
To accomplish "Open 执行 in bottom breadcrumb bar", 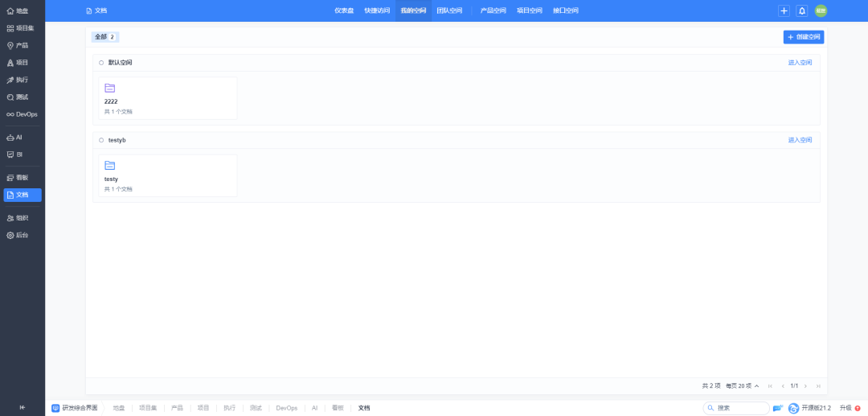I will (x=229, y=408).
